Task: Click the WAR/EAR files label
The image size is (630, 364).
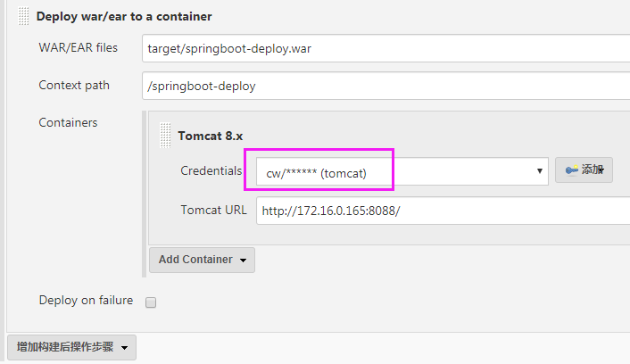Action: point(79,47)
